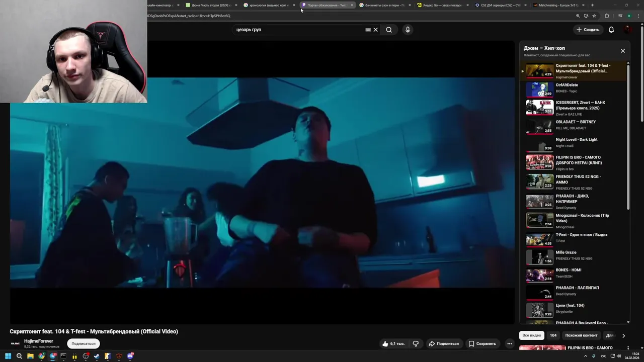Open the zoom magnifier icon in the address bar
The height and width of the screenshot is (362, 644).
pos(578,16)
